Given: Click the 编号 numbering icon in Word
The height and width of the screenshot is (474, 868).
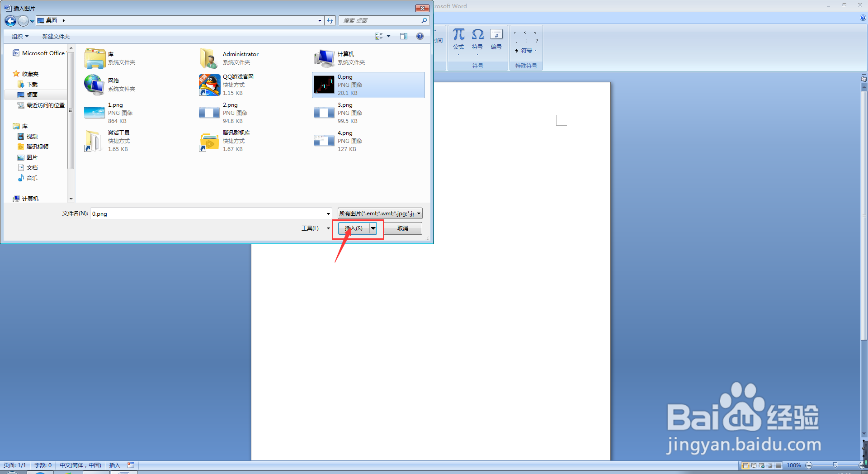Looking at the screenshot, I should coord(496,40).
